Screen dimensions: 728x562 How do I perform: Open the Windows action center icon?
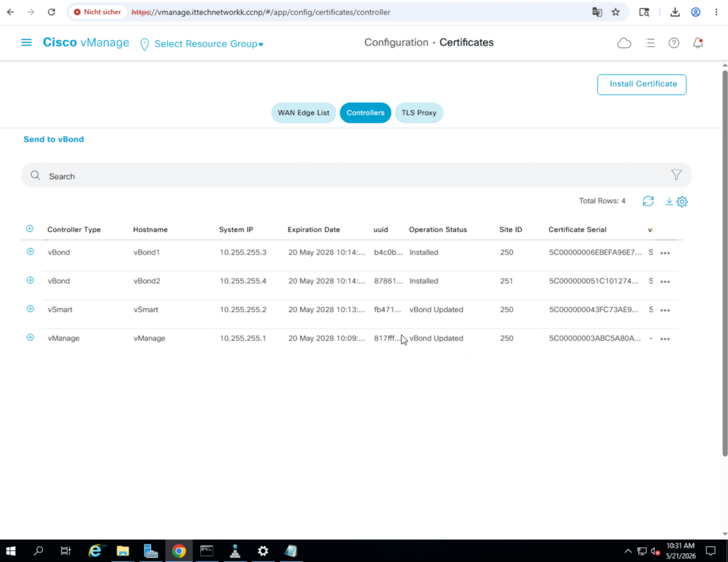tap(711, 551)
